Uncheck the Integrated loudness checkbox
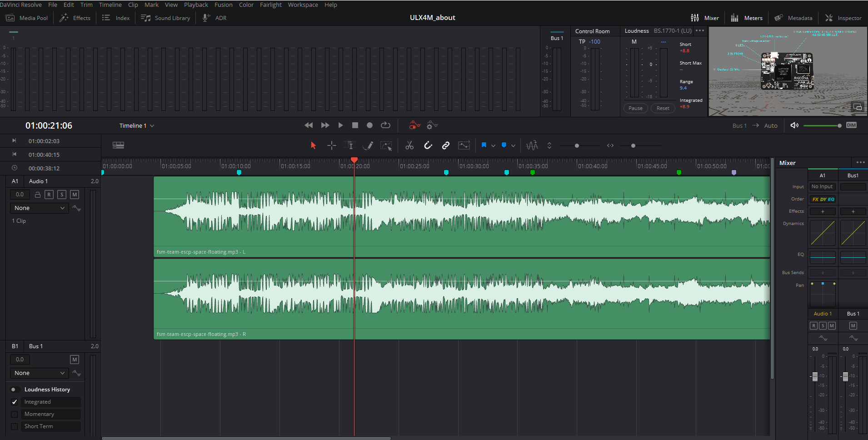The image size is (868, 440). 15,402
